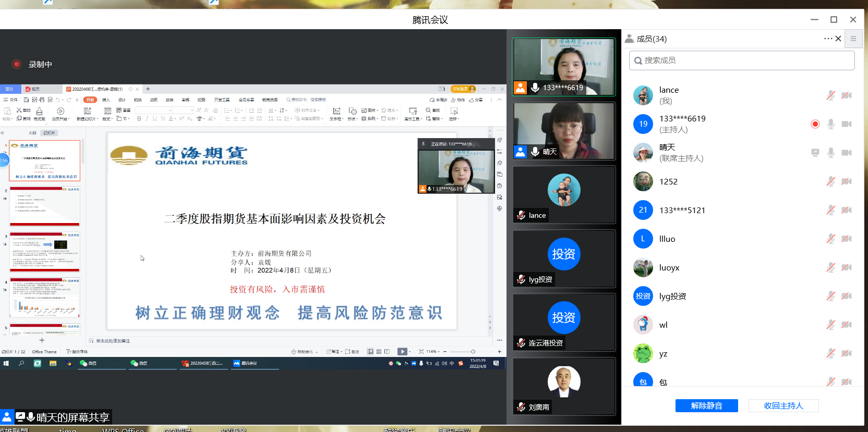Viewport: 868px width, 432px height.
Task: Select the Format Painter (格式刷) tool
Action: tap(39, 114)
